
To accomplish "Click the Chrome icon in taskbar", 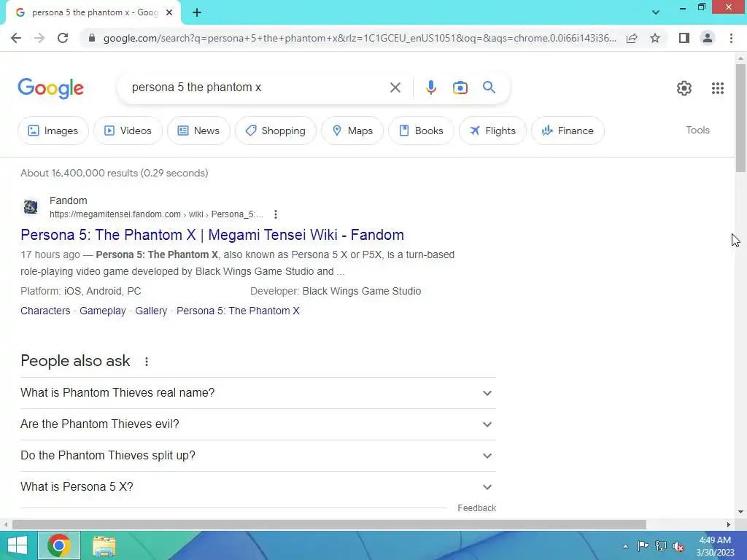I will 59,545.
